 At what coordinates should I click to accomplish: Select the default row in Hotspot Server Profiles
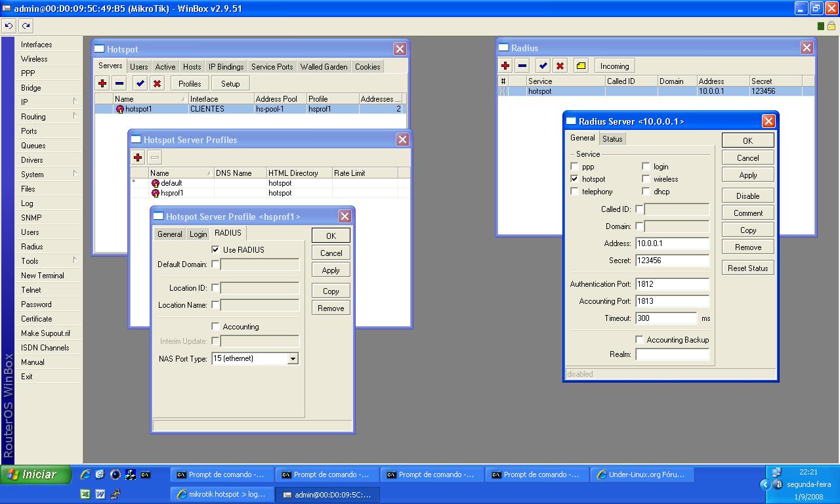(270, 183)
